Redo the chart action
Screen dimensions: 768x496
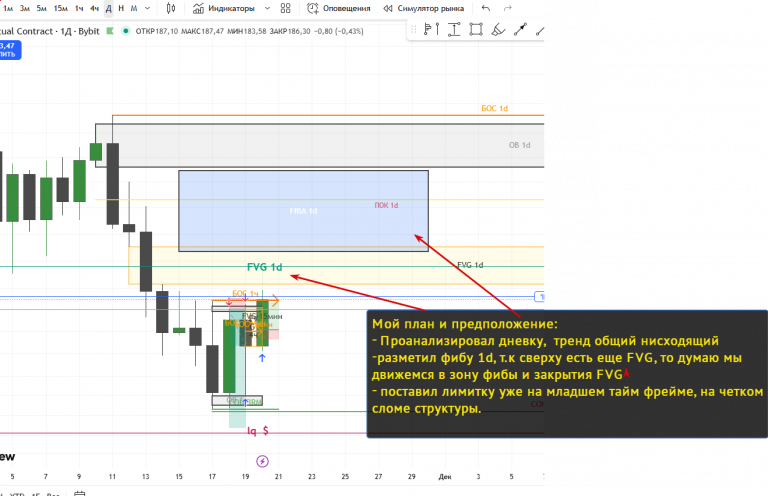[x=508, y=8]
